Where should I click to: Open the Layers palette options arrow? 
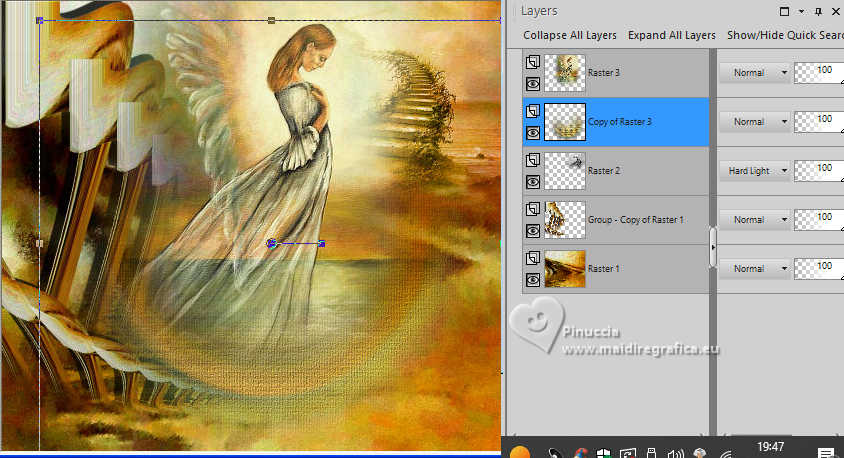(x=801, y=11)
